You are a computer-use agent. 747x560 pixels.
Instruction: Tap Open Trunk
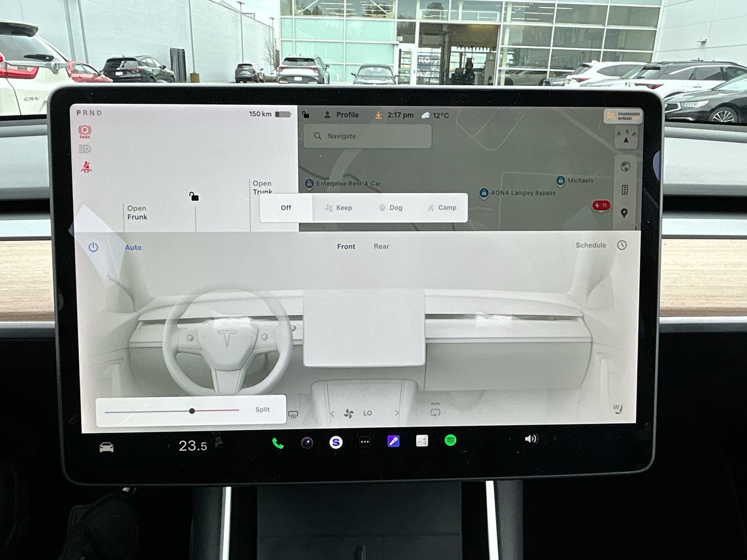(x=262, y=188)
